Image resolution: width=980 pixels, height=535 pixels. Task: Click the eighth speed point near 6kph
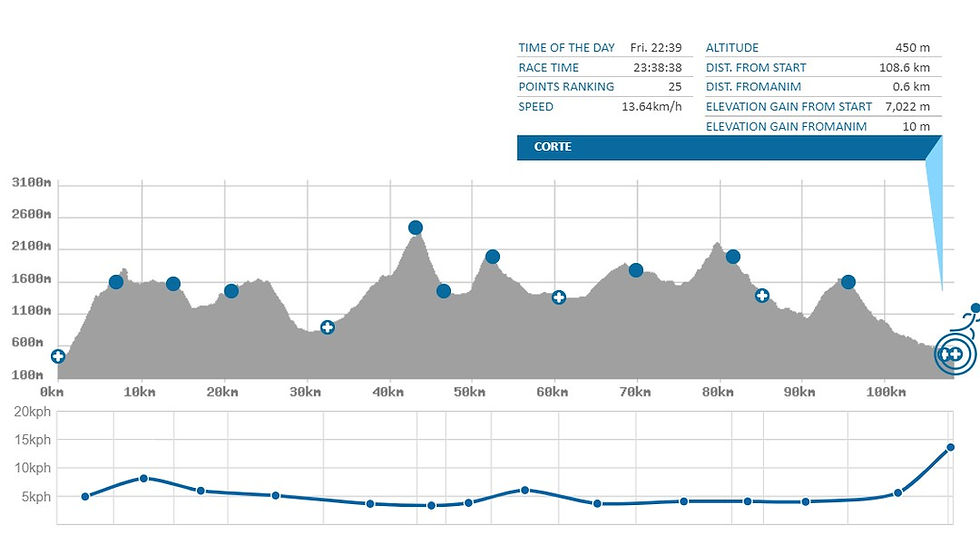[525, 490]
